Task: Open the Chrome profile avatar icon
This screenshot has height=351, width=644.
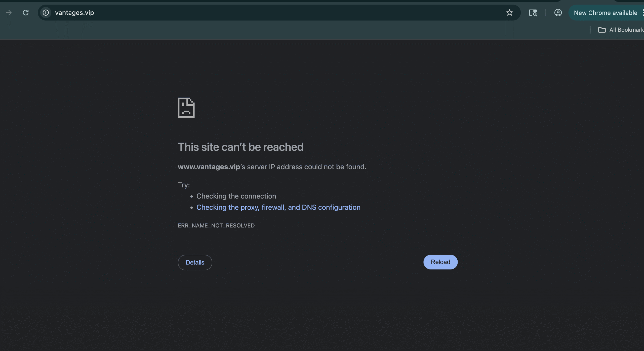Action: tap(558, 13)
